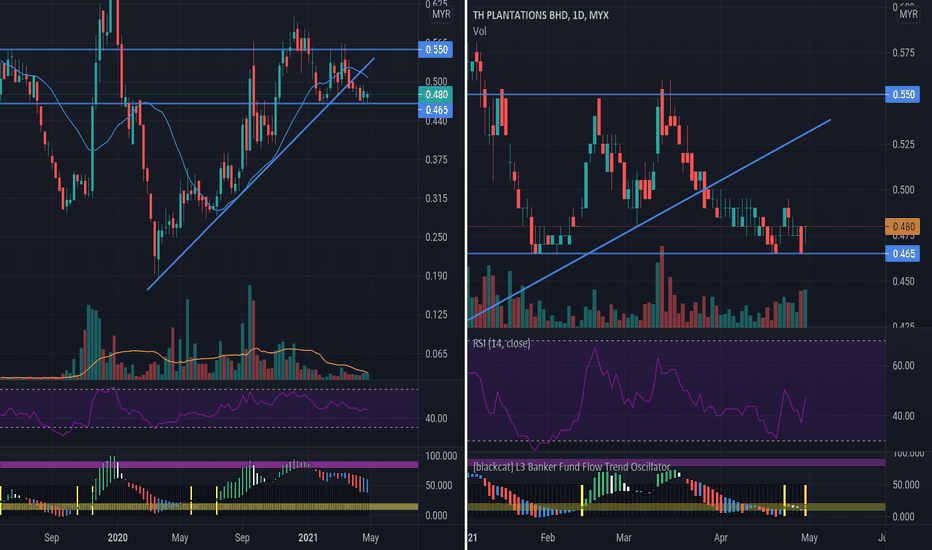Click the Mar label on the right time axis

[x=624, y=538]
